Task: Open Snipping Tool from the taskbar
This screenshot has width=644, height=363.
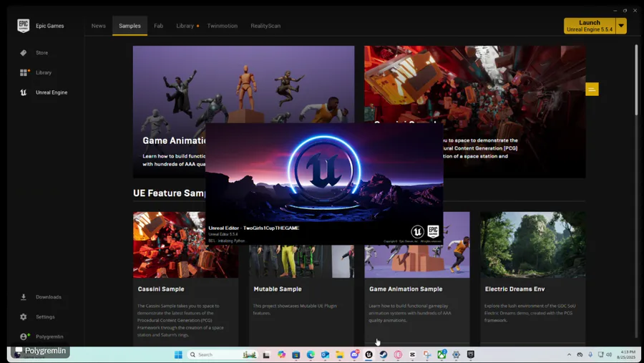Action: [x=427, y=354]
